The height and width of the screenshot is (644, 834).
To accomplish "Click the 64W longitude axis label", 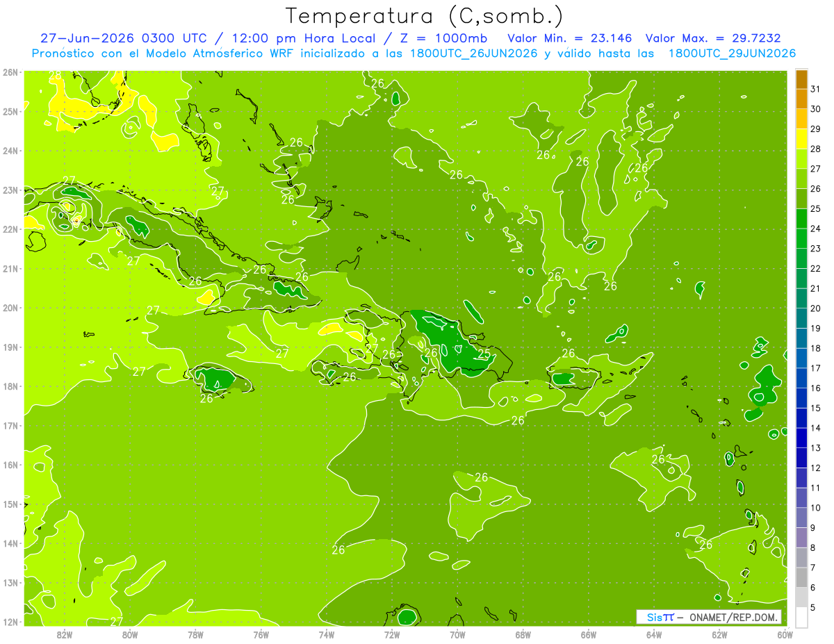I will [x=654, y=634].
